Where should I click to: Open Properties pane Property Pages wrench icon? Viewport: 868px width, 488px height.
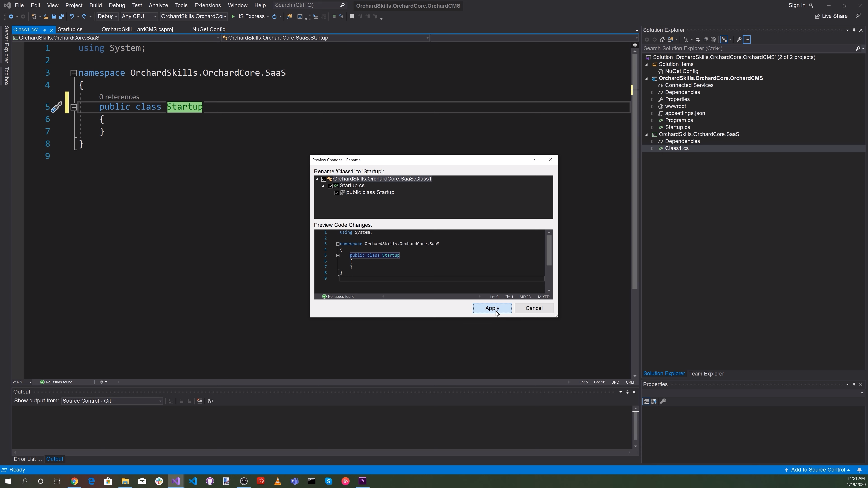pyautogui.click(x=663, y=401)
